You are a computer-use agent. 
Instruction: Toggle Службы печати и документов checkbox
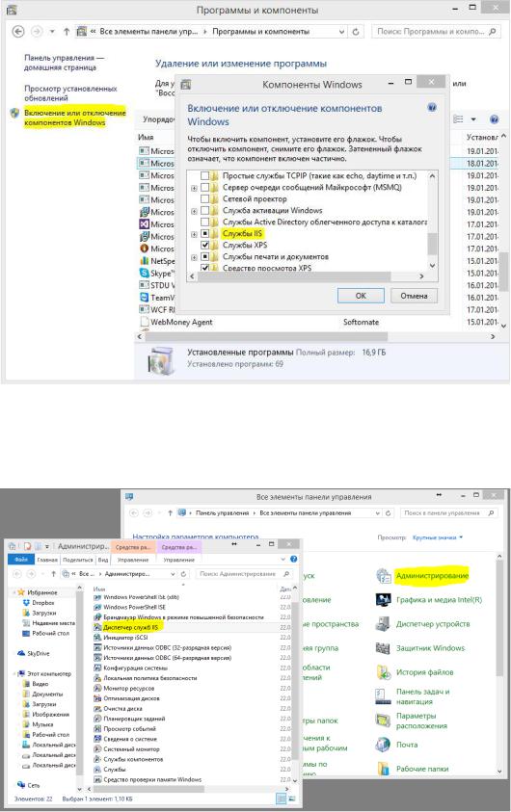click(205, 257)
